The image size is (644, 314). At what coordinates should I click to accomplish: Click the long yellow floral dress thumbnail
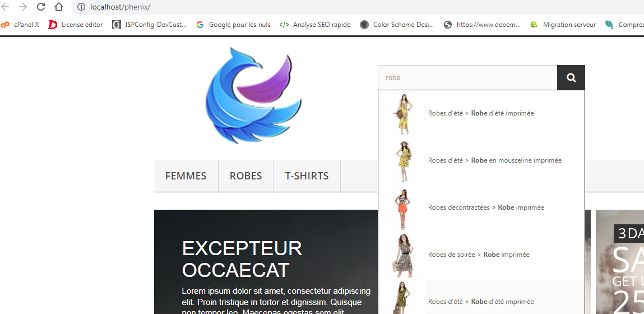point(403,114)
